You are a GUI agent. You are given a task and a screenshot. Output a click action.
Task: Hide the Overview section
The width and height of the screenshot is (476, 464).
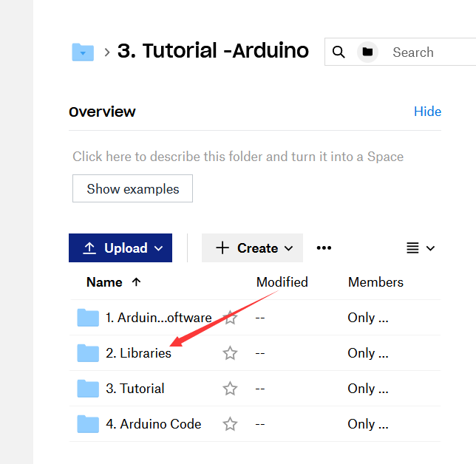tap(427, 112)
